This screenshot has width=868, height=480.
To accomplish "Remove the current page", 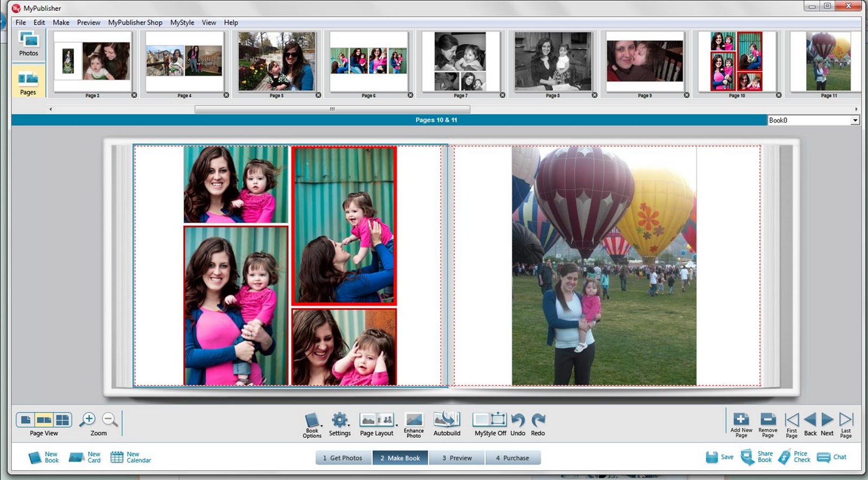I will (x=768, y=420).
